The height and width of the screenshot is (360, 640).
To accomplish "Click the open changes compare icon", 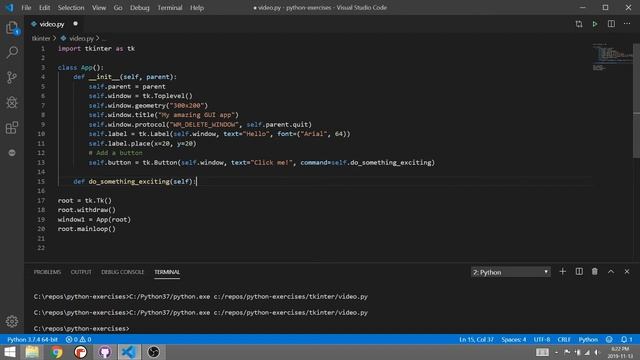I will pyautogui.click(x=579, y=24).
